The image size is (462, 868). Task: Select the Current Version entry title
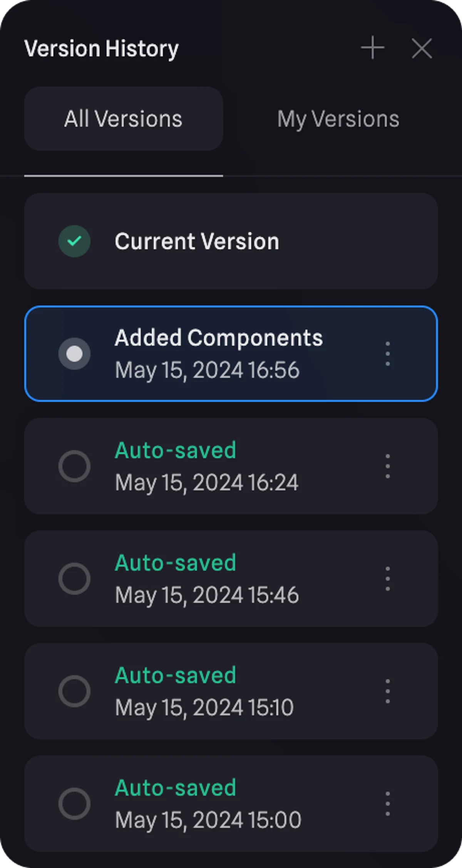pyautogui.click(x=197, y=241)
